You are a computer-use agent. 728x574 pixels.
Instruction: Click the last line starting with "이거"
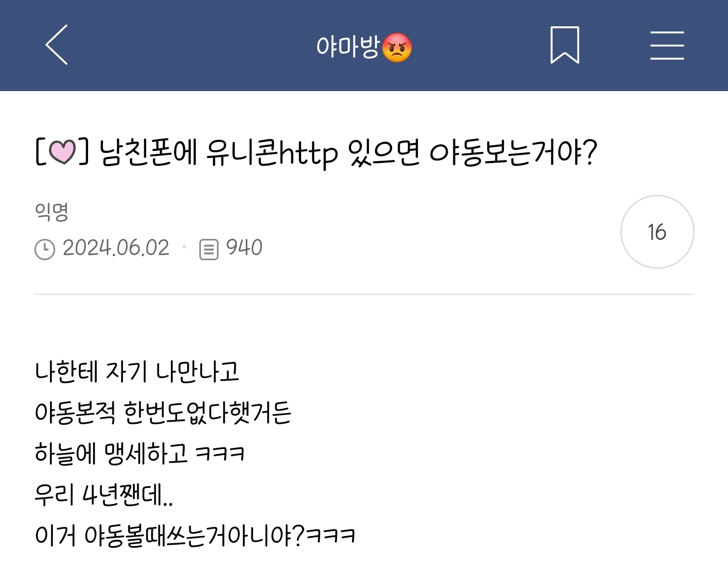pyautogui.click(x=195, y=536)
